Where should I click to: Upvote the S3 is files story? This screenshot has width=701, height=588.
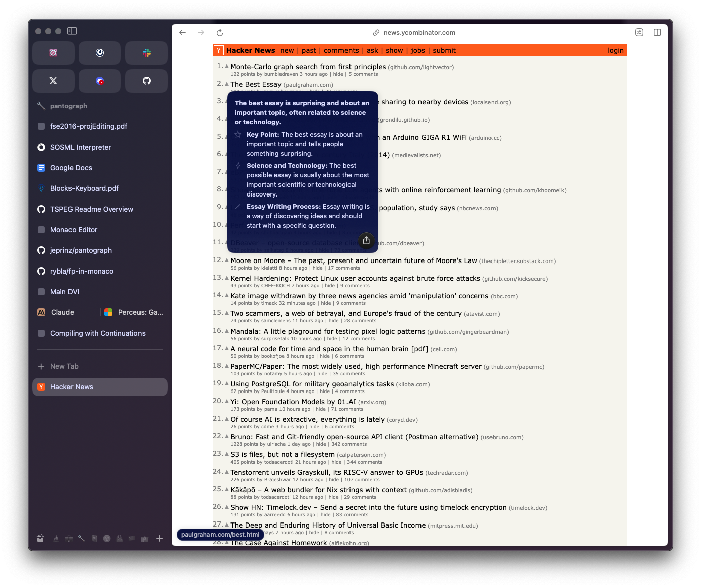(x=227, y=454)
